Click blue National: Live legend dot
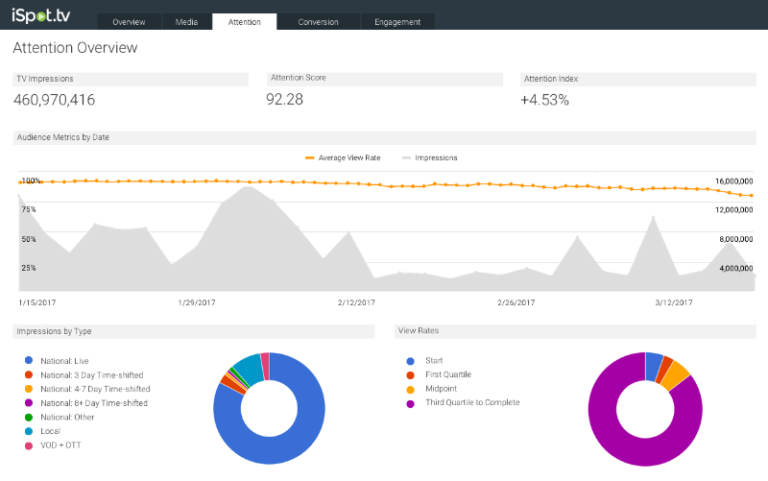 (29, 360)
